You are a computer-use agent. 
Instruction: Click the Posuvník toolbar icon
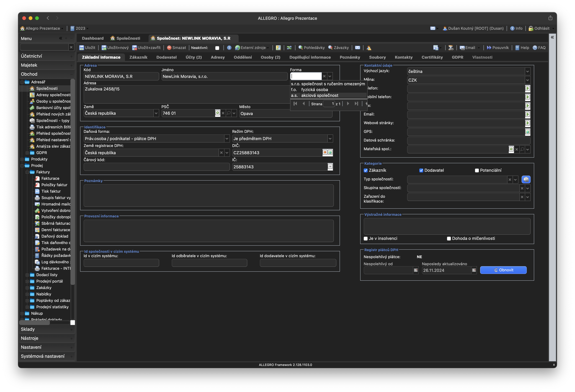(489, 48)
